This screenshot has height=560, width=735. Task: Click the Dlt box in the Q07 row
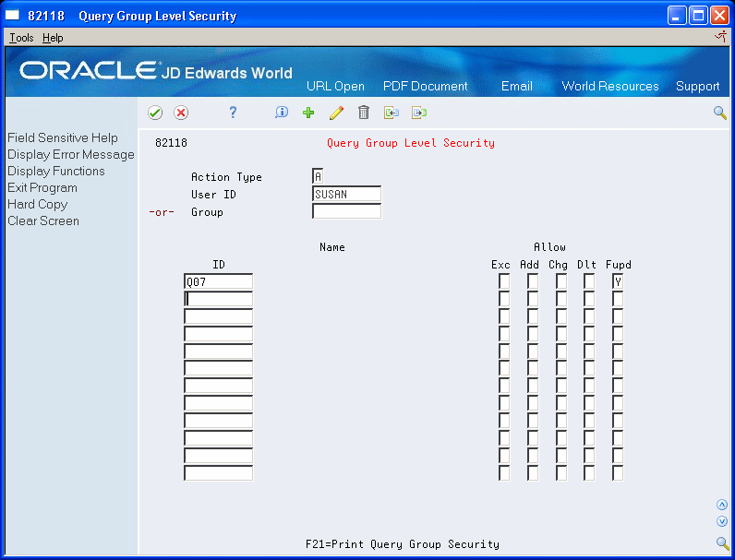point(589,281)
